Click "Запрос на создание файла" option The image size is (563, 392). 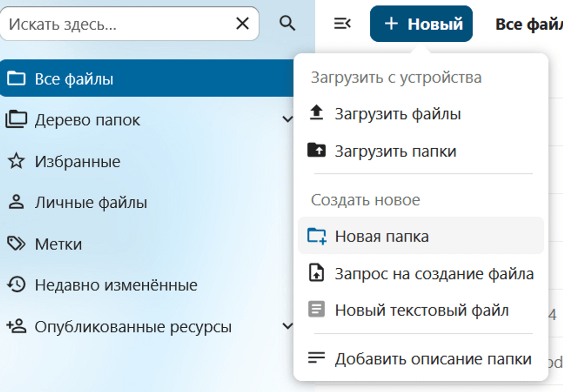coord(434,273)
